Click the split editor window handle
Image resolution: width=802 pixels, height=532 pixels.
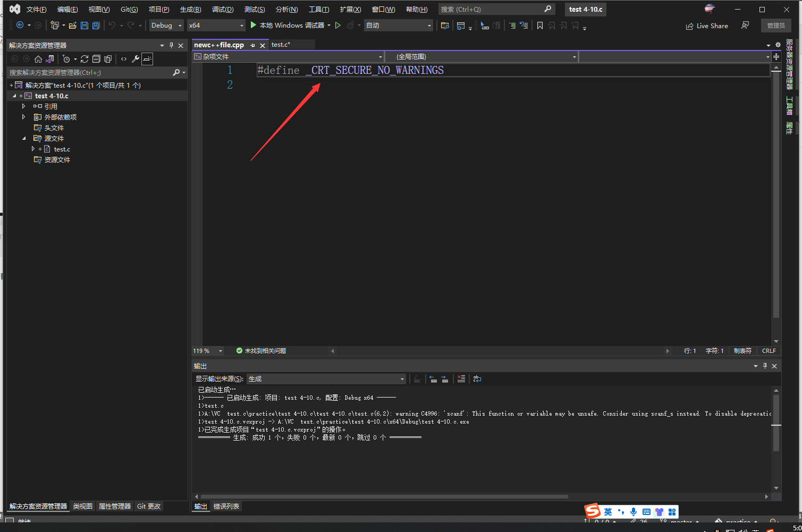tap(776, 56)
